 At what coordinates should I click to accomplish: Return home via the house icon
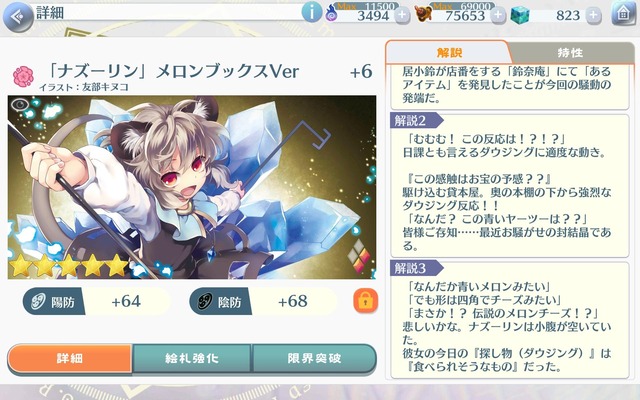(623, 14)
